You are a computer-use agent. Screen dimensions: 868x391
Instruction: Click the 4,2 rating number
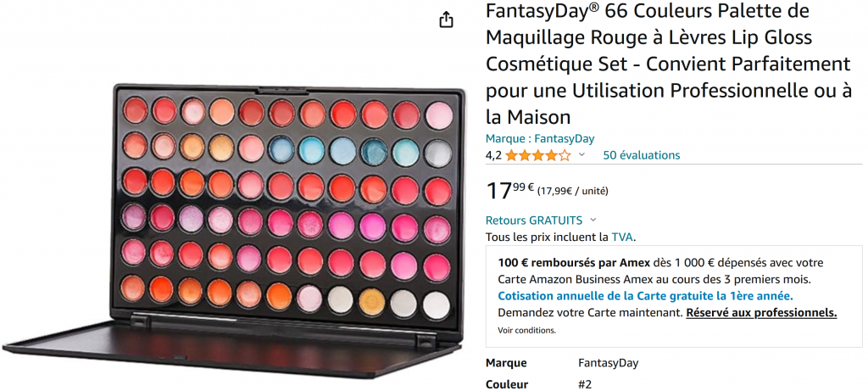493,155
